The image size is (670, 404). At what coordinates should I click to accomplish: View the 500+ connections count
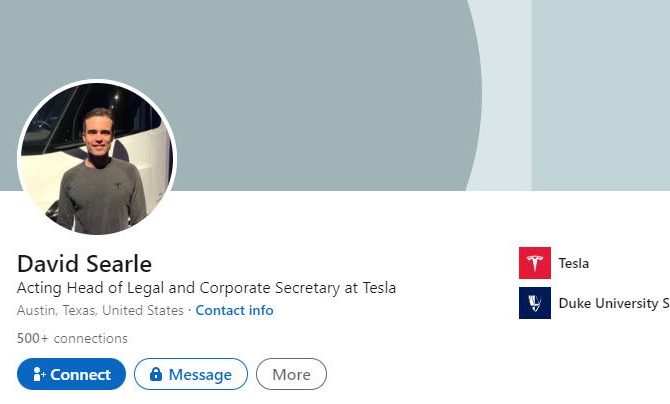coord(72,338)
